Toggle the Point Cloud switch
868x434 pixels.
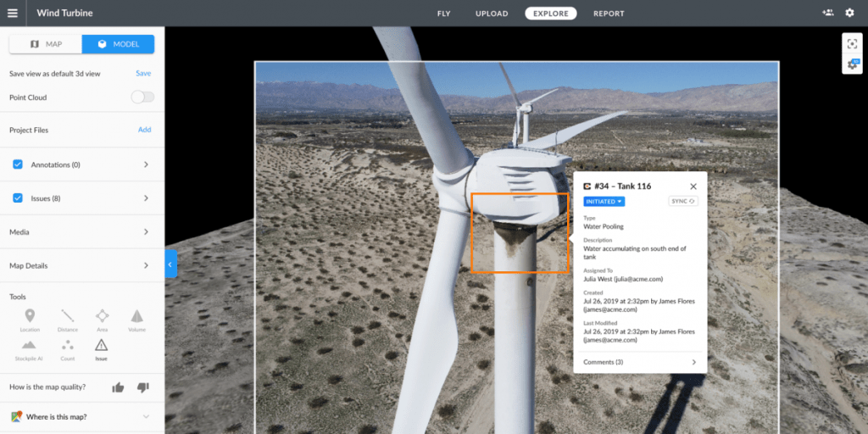[x=142, y=97]
